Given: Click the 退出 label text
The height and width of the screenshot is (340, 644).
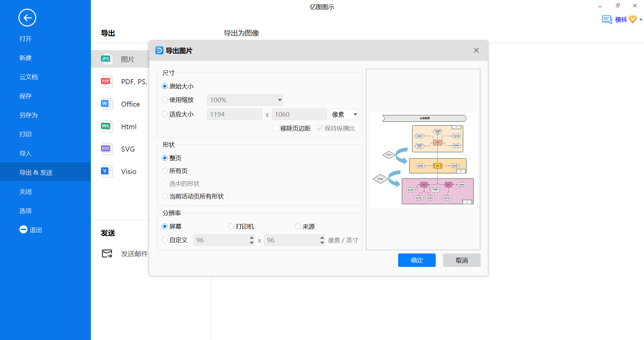Looking at the screenshot, I should pyautogui.click(x=36, y=230).
